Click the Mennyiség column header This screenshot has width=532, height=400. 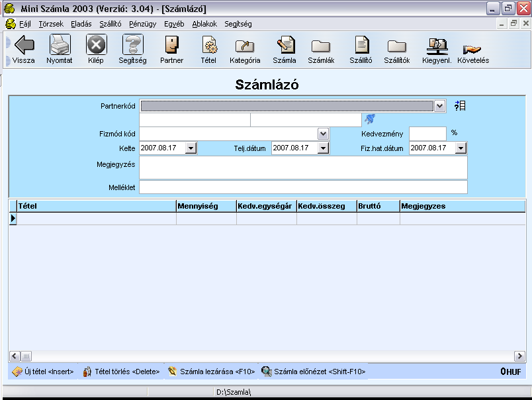[x=206, y=206]
